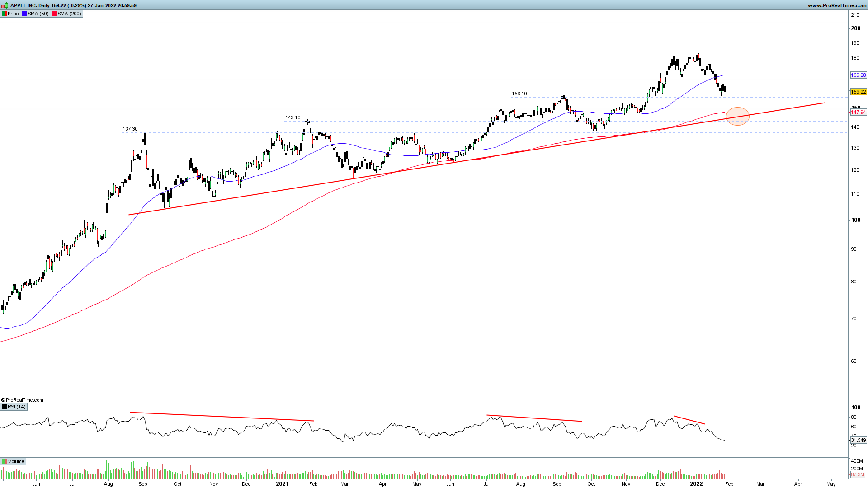Click the 156.10 horizontal level label
Image resolution: width=868 pixels, height=488 pixels.
(519, 94)
